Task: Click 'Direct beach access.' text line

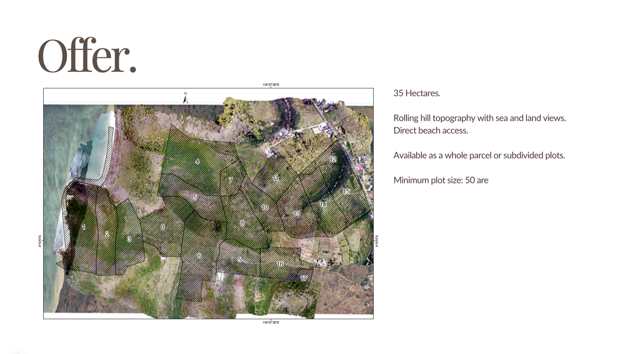Action: (x=431, y=131)
